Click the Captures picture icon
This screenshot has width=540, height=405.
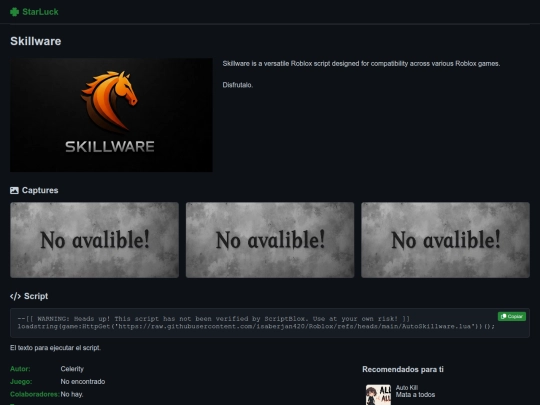pos(14,190)
